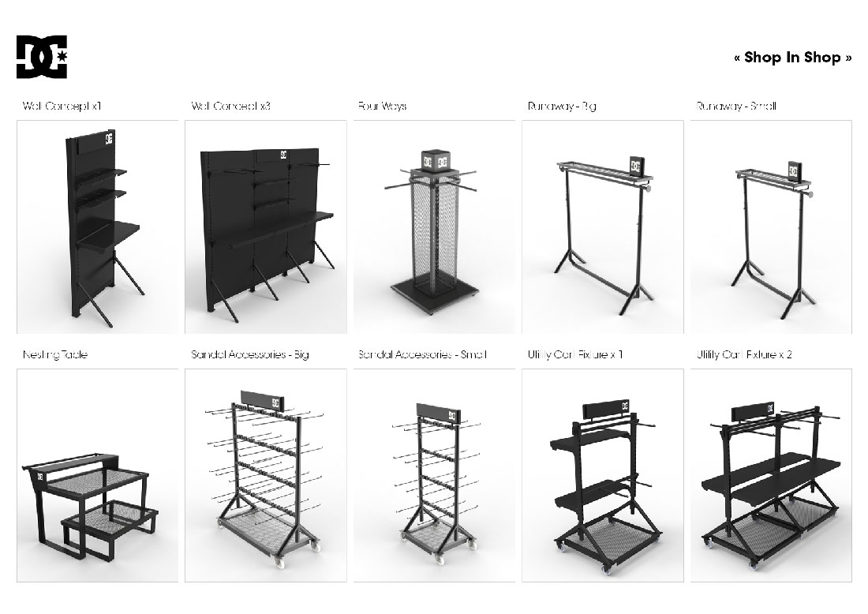
Task: Select the Wall Concept x3 image
Action: tap(266, 227)
